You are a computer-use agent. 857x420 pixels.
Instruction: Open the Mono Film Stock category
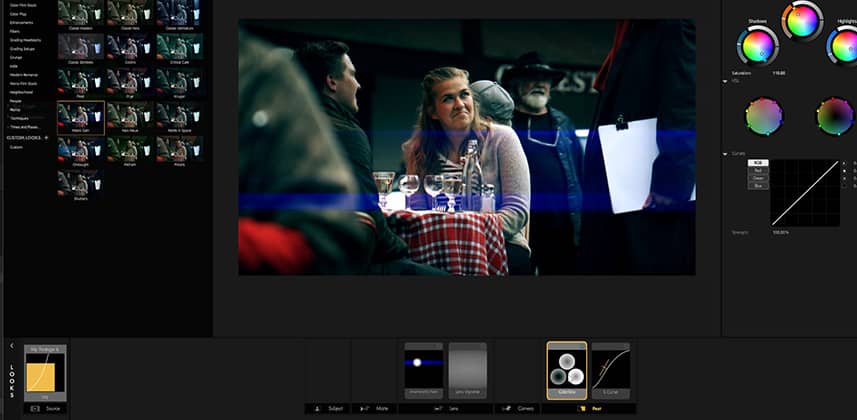23,84
